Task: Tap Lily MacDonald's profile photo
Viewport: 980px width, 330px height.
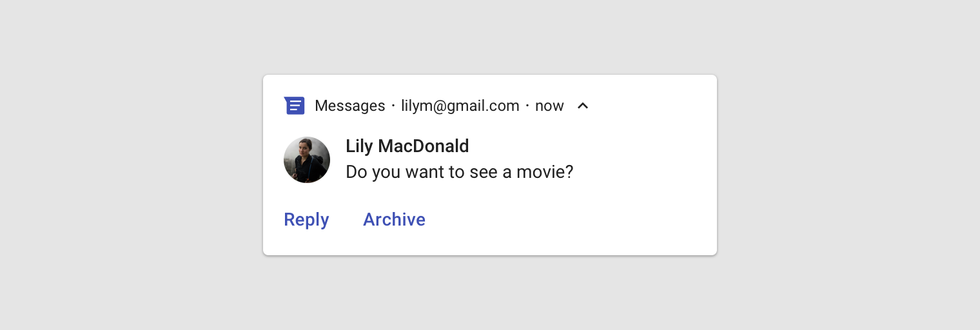Action: 307,160
